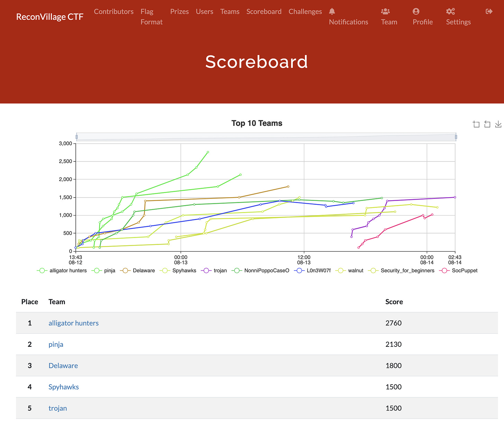
Task: Open the Team group icon
Action: [385, 11]
